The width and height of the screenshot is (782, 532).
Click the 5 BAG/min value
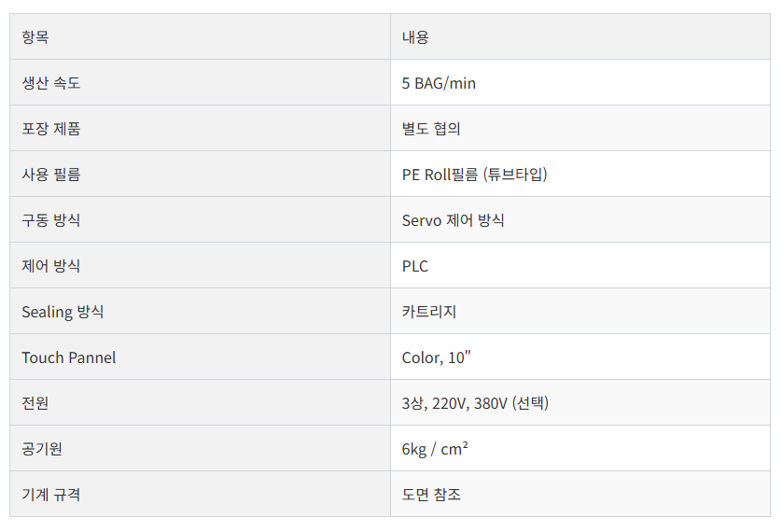tap(439, 83)
